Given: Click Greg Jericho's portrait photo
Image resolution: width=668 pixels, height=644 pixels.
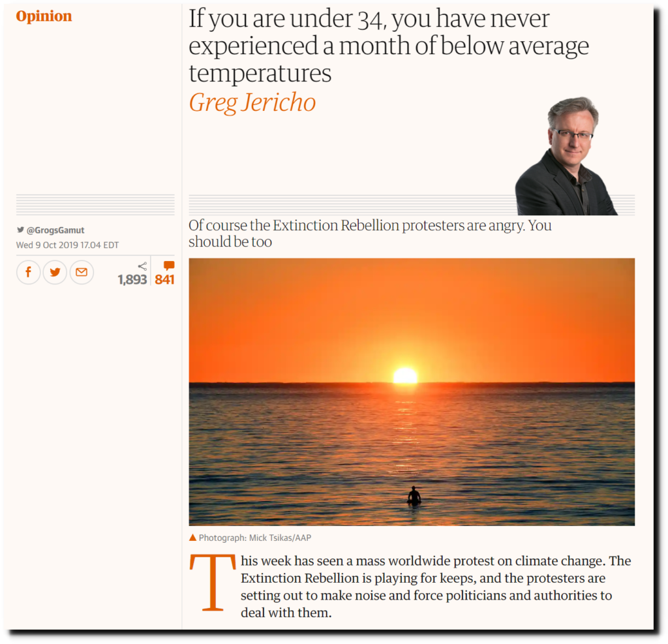Looking at the screenshot, I should click(x=566, y=156).
